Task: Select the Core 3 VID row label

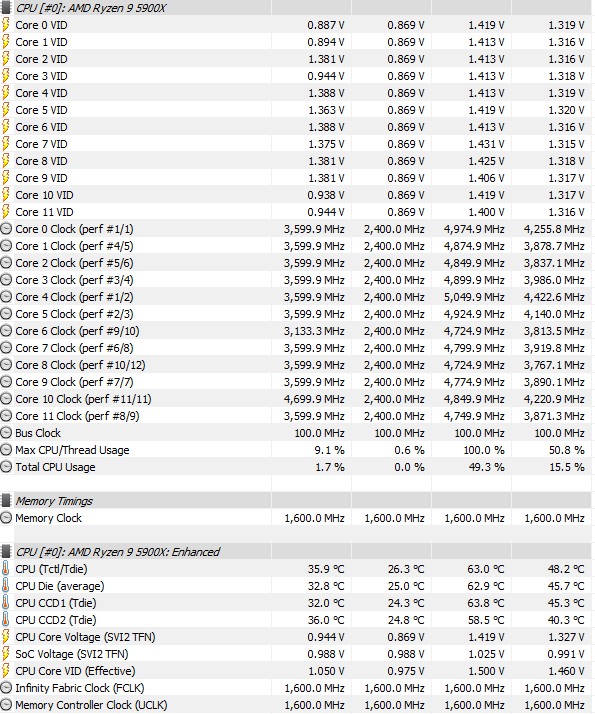Action: tap(41, 76)
